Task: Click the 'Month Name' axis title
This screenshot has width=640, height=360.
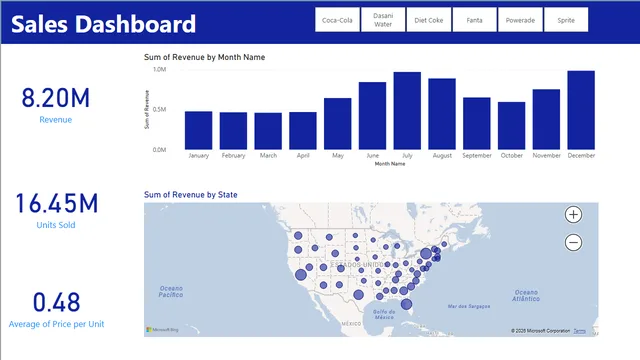Action: [x=390, y=164]
